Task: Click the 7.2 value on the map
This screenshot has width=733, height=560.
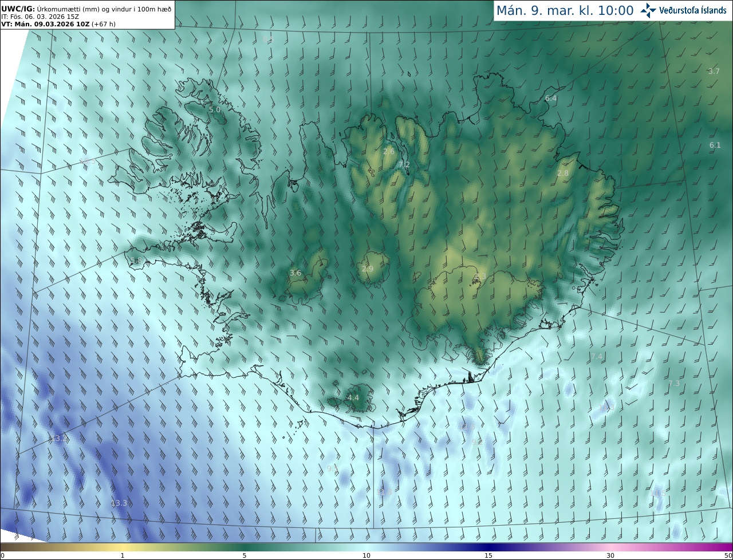Action: (x=404, y=165)
